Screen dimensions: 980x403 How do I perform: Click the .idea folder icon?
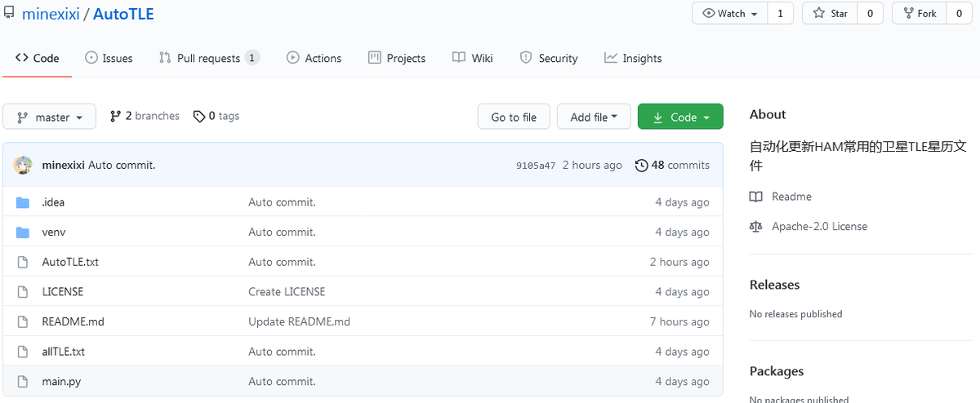(23, 202)
